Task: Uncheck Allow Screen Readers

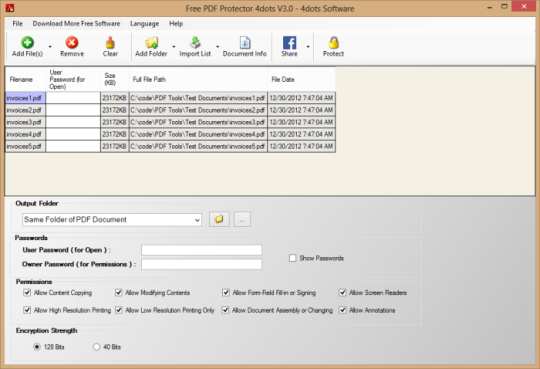Action: click(342, 293)
